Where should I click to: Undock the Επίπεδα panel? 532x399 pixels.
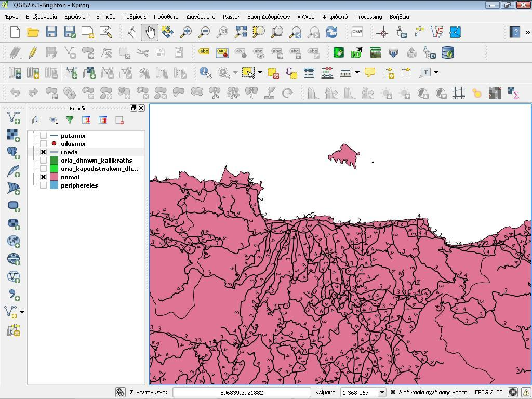pos(134,108)
